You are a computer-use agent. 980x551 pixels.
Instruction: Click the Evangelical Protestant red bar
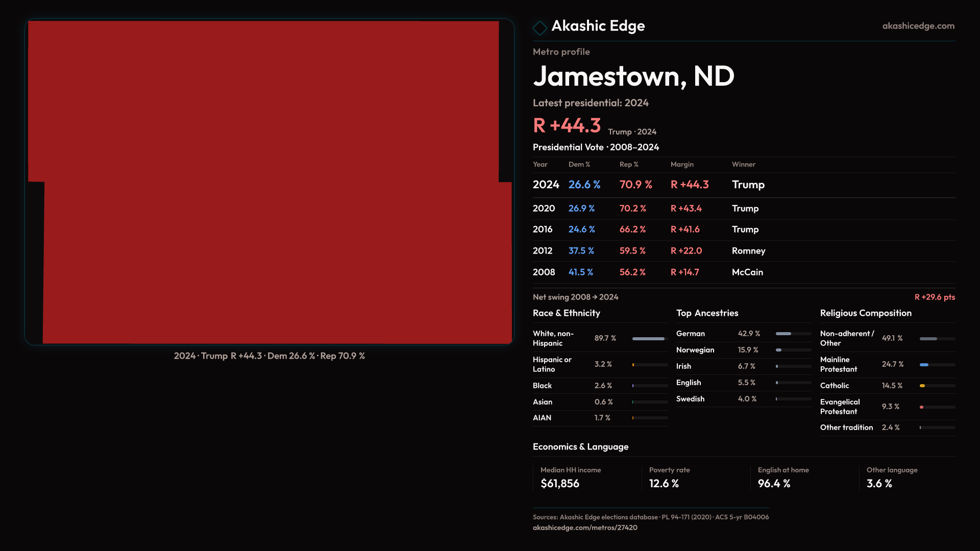coord(922,407)
